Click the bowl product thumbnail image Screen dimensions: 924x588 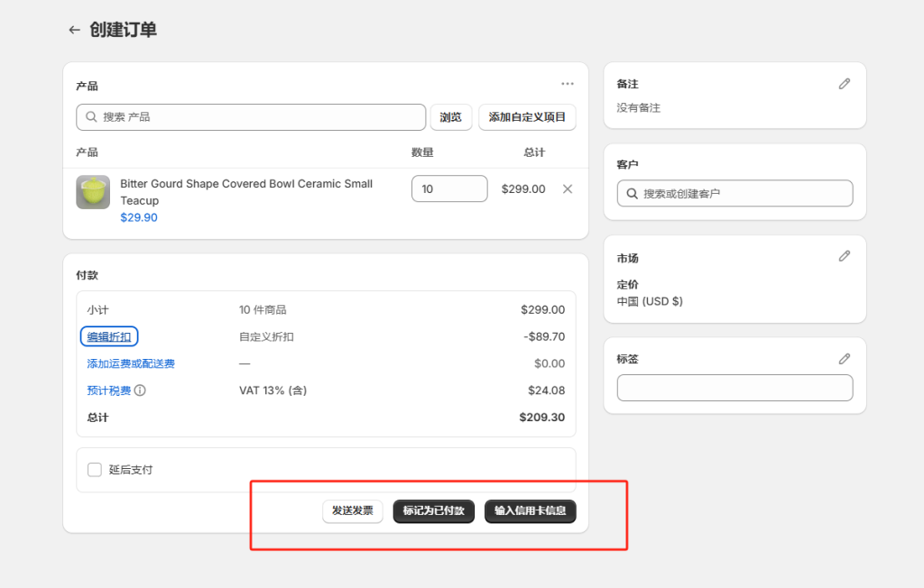[92, 192]
